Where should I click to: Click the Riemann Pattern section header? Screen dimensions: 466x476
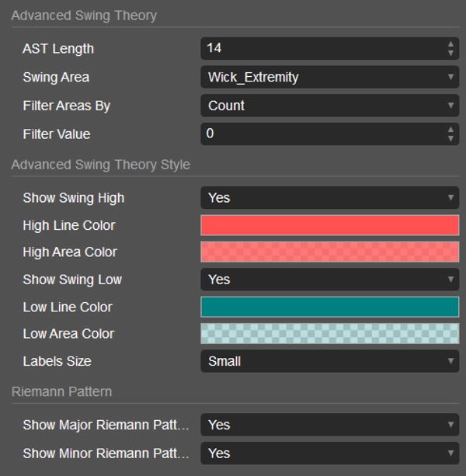pyautogui.click(x=61, y=391)
